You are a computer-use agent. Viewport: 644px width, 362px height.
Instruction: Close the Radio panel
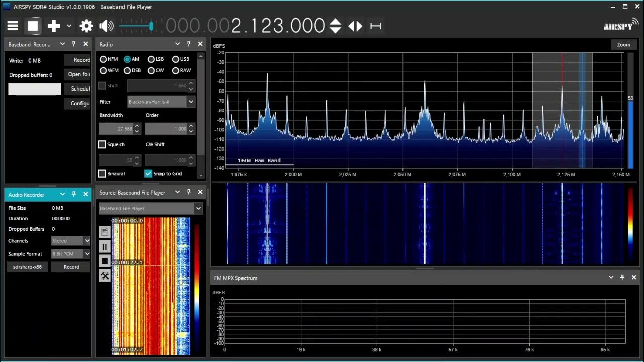(200, 44)
